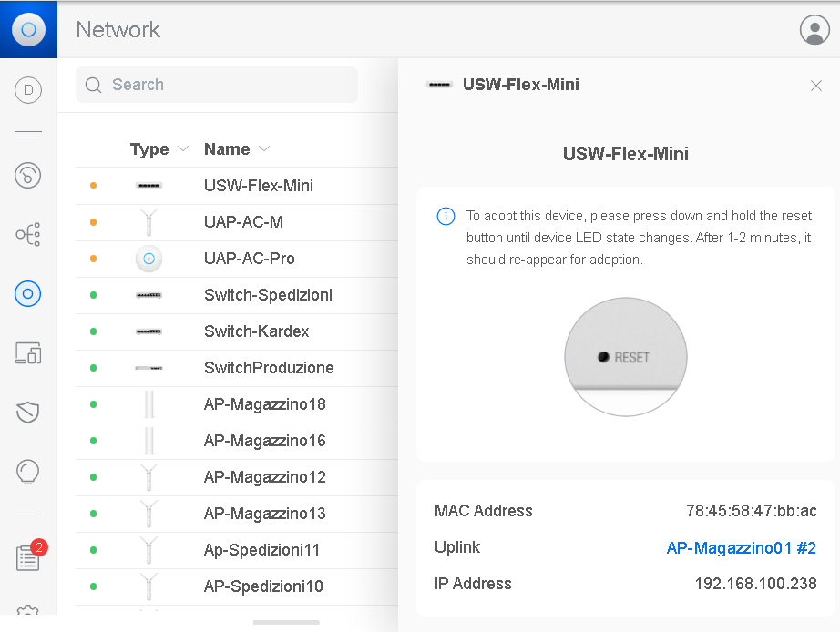Image resolution: width=840 pixels, height=632 pixels.
Task: Open the Dashboard gauge icon in sidebar
Action: [x=28, y=175]
